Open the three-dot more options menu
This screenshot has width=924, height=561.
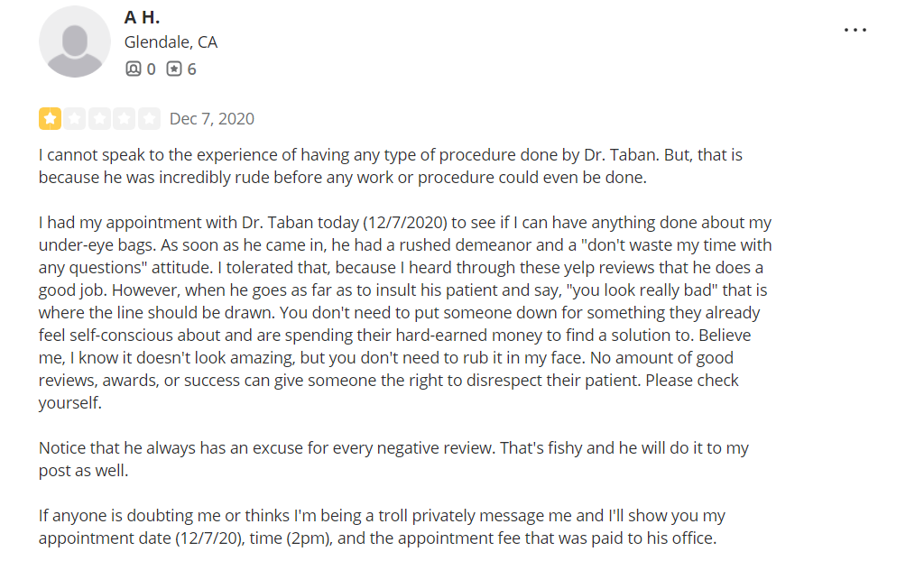coord(855,30)
